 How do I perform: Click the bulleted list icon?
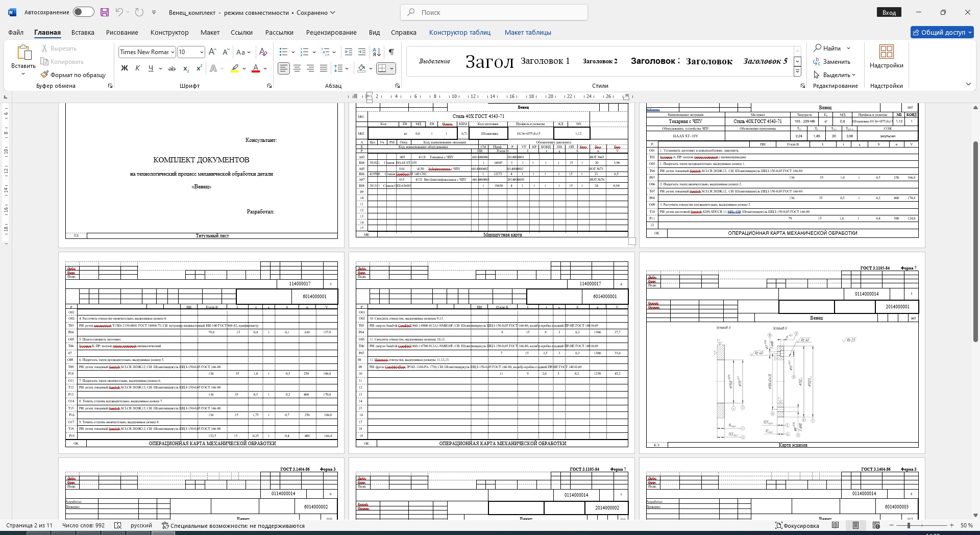click(x=284, y=52)
